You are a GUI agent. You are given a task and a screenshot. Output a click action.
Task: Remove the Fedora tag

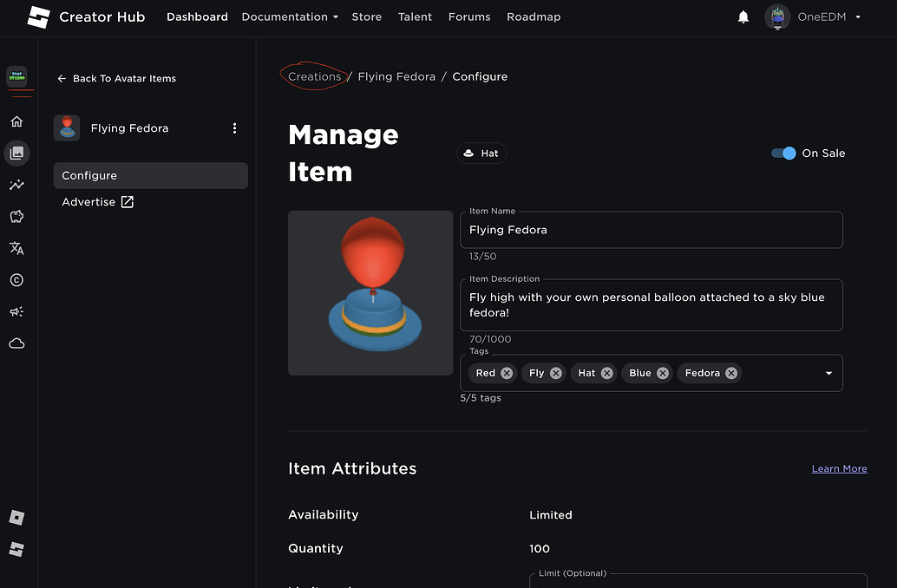pyautogui.click(x=731, y=372)
